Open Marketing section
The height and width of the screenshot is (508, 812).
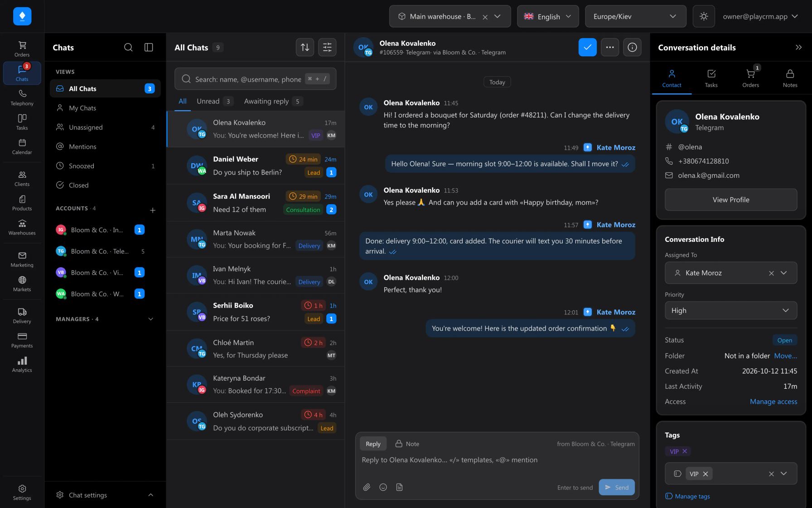tap(22, 259)
